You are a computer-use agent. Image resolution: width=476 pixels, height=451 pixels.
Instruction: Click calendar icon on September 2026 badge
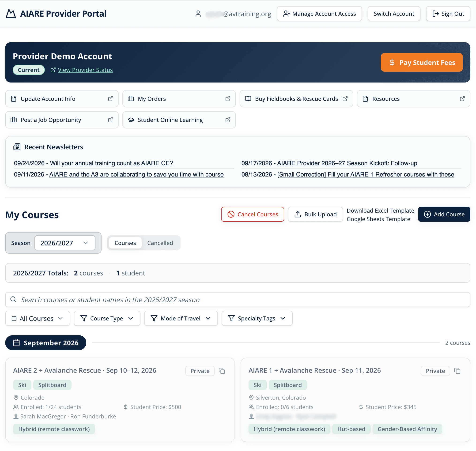[x=16, y=343]
